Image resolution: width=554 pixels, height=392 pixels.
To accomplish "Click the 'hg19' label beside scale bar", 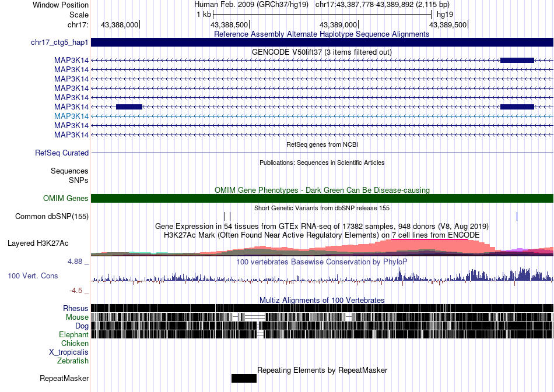I will [x=445, y=15].
